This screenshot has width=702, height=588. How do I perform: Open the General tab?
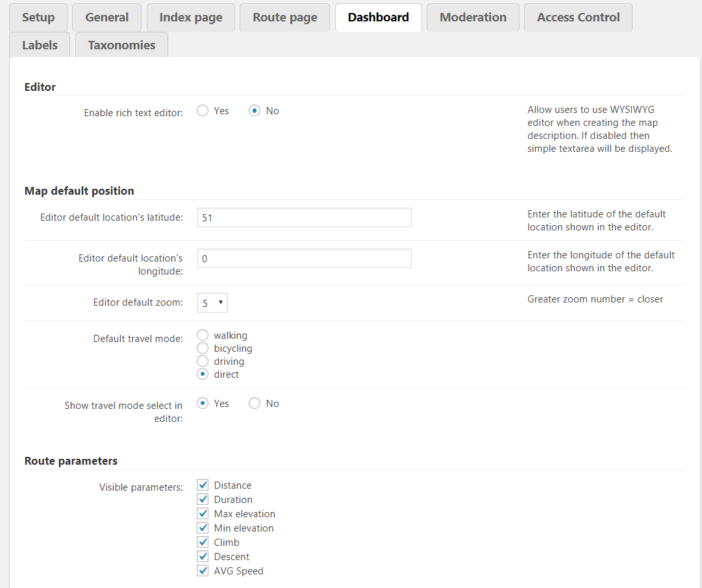[107, 18]
